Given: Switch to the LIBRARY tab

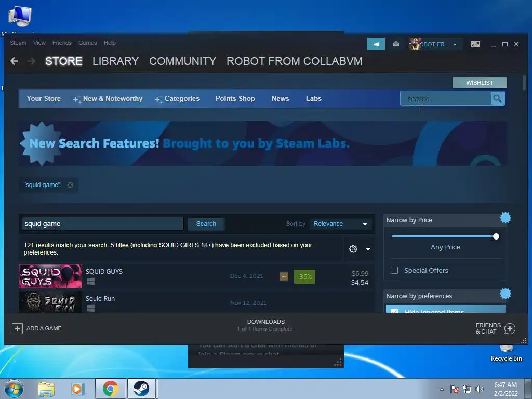Looking at the screenshot, I should point(115,61).
